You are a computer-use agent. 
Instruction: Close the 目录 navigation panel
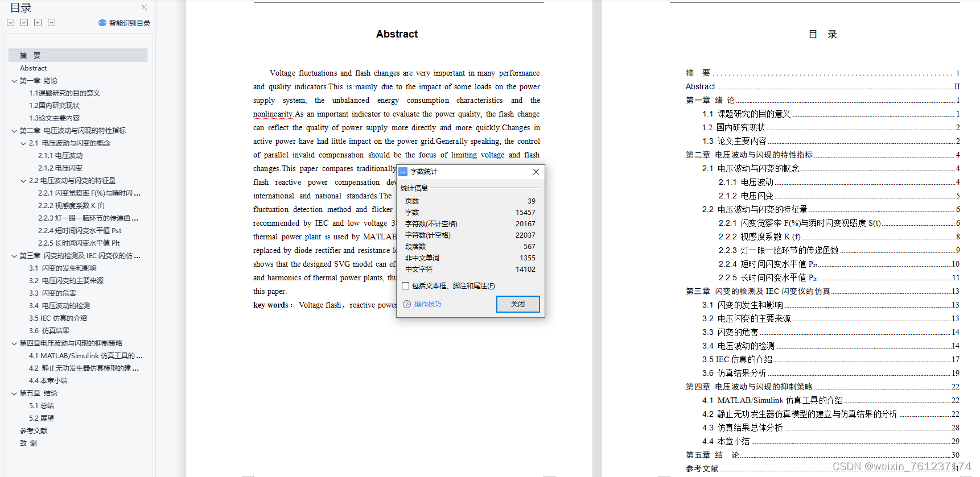(x=144, y=7)
